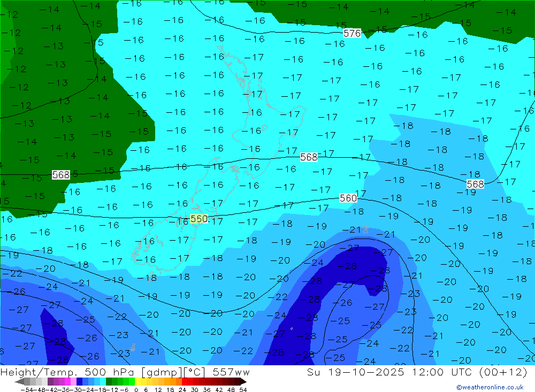Pick the dark blue legend swatch
The height and width of the screenshot is (392, 535).
[79, 382]
